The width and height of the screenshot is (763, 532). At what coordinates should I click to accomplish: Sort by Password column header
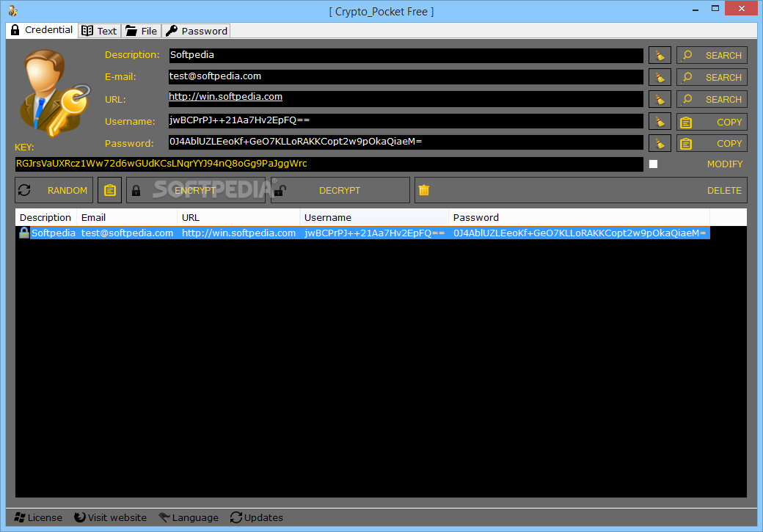pos(579,218)
